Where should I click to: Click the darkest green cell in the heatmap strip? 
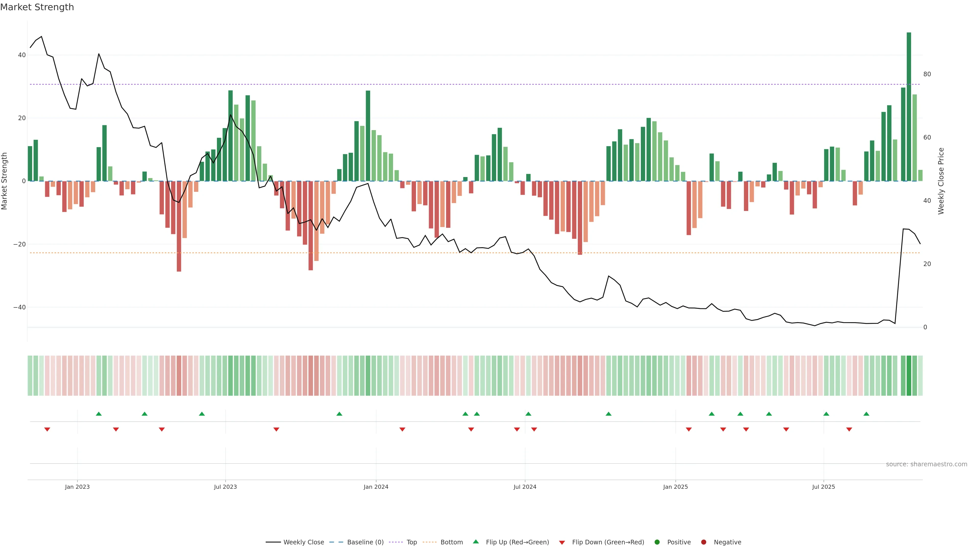[909, 376]
